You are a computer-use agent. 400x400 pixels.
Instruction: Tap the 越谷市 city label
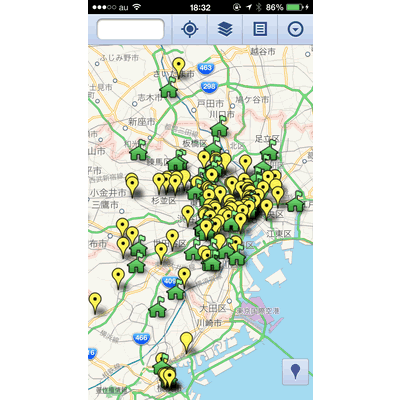tap(263, 51)
